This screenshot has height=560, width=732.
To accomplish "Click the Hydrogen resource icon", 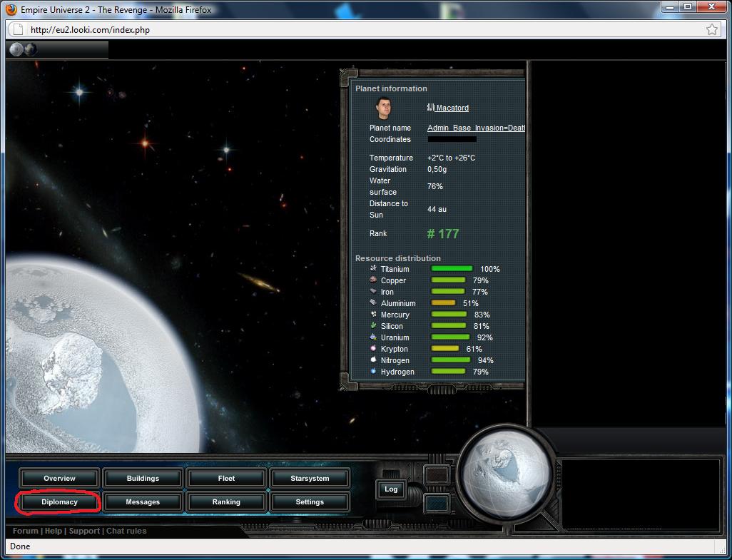I will [373, 371].
